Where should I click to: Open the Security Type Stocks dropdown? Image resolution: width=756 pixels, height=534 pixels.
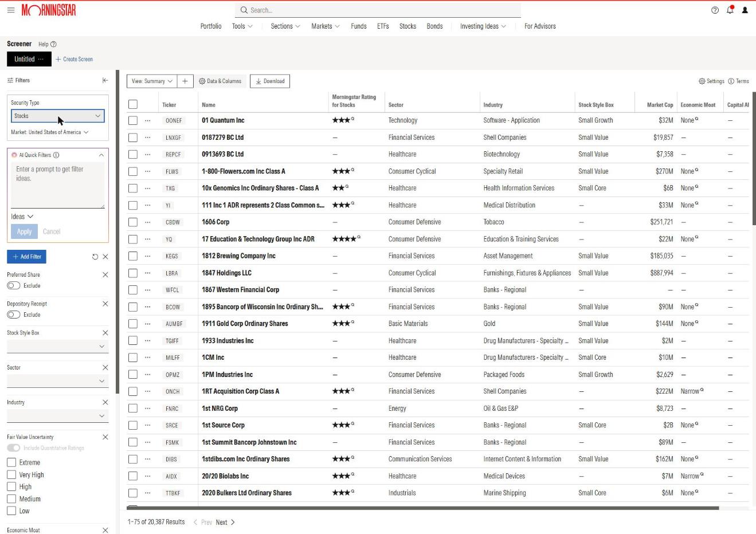point(58,116)
